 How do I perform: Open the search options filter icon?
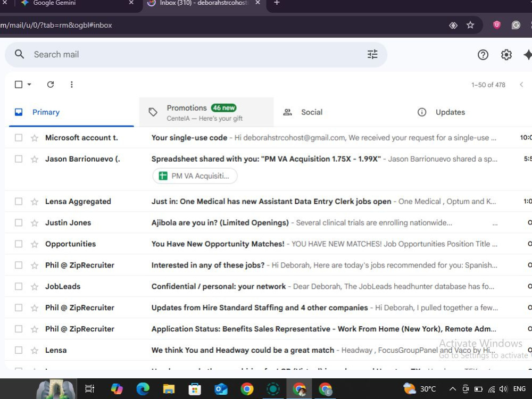point(372,54)
